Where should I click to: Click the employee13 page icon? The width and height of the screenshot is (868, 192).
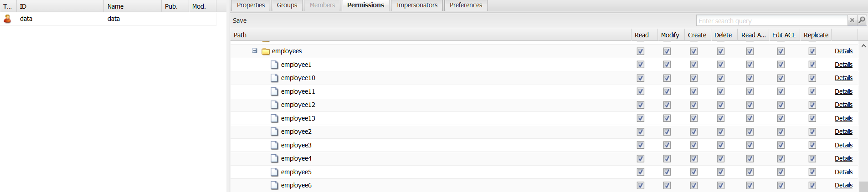tap(274, 118)
